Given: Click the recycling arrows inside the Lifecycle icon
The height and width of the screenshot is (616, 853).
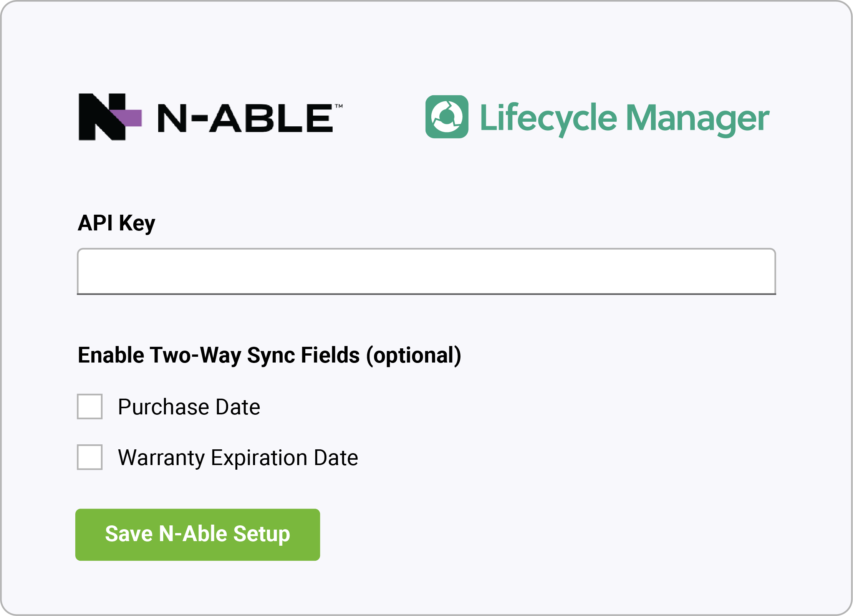Looking at the screenshot, I should pyautogui.click(x=447, y=117).
